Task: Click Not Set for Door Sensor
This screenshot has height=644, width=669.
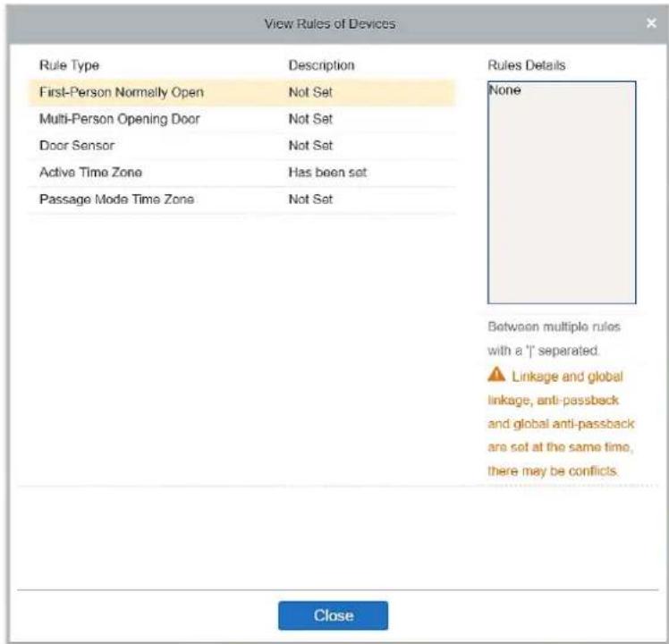Action: (x=310, y=146)
